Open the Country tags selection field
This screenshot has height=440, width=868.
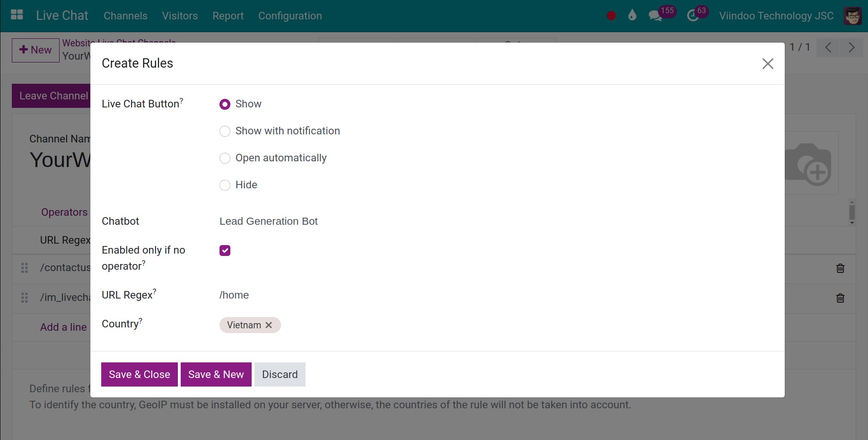[x=426, y=325]
